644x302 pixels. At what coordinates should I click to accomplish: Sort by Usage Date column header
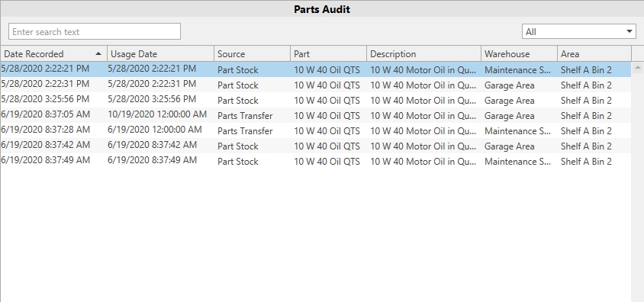tap(160, 53)
